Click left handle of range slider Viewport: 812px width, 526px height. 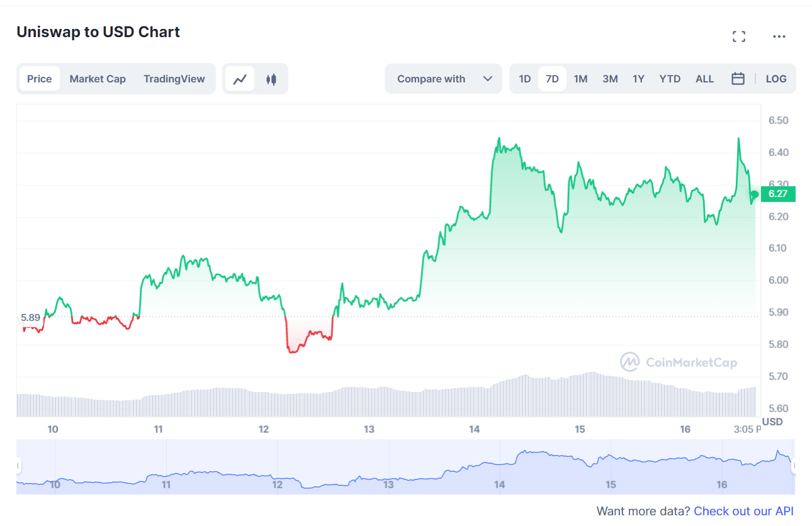[18, 466]
